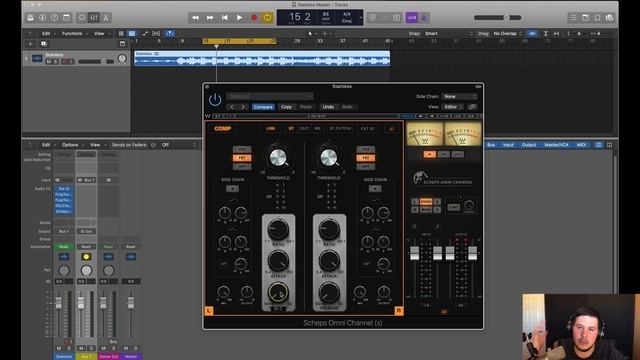Rewind the transport
The width and height of the screenshot is (640, 360).
[x=195, y=18]
